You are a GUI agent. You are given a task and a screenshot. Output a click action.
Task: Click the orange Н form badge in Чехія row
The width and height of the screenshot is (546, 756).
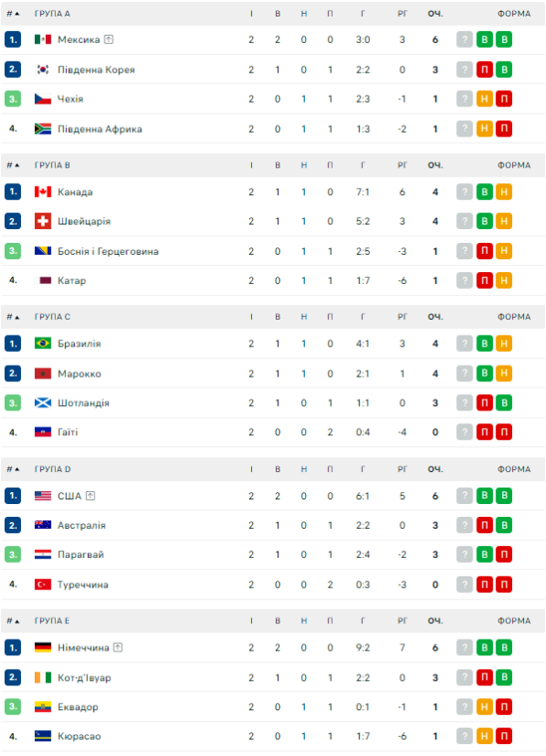point(485,99)
